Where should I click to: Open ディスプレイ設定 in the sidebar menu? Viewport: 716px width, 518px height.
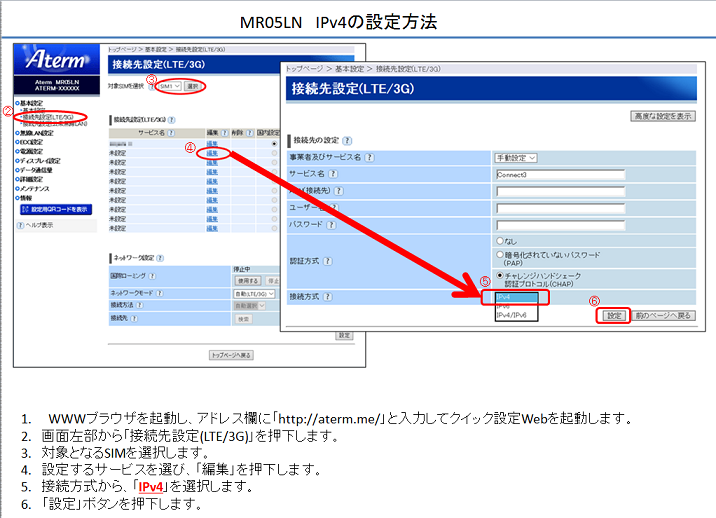tap(39, 161)
